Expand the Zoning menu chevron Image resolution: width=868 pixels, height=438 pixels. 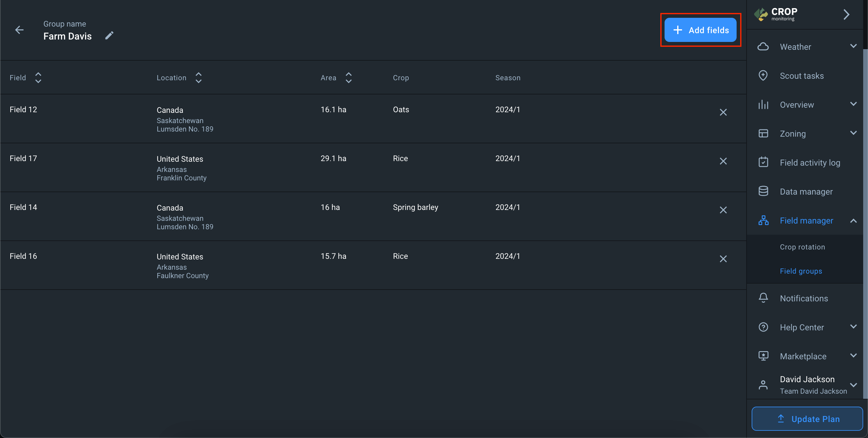pyautogui.click(x=853, y=133)
